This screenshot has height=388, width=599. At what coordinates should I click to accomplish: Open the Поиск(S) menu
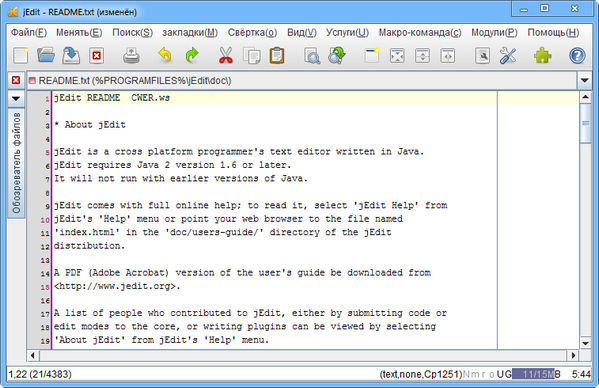tap(132, 32)
